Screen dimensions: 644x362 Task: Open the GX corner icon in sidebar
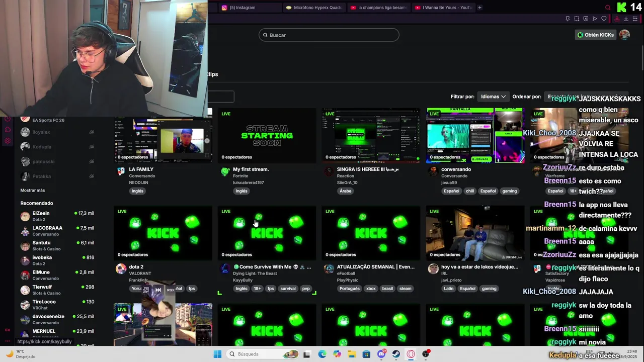[x=8, y=330]
